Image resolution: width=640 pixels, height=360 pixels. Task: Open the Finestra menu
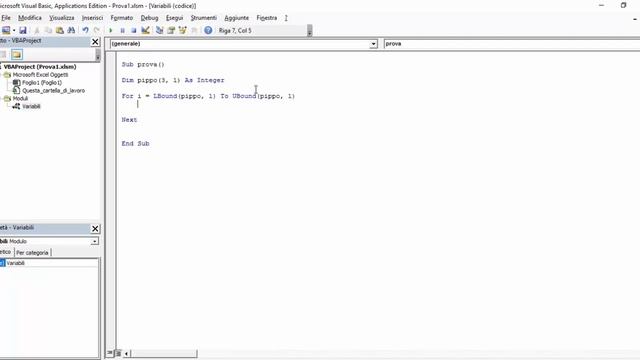click(x=267, y=18)
